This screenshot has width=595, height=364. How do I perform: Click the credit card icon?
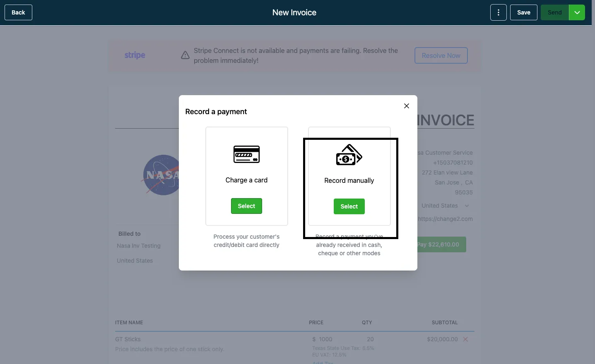pos(246,154)
